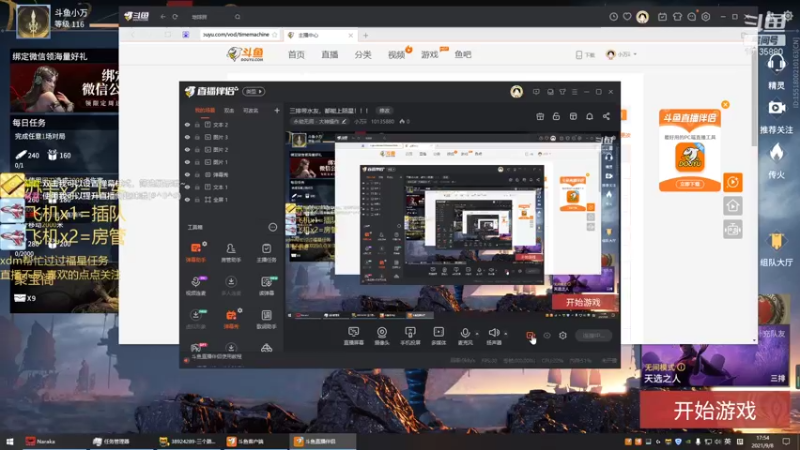The image size is (800, 450).
Task: Click the 下载 link on the Douyu page
Action: 586,55
